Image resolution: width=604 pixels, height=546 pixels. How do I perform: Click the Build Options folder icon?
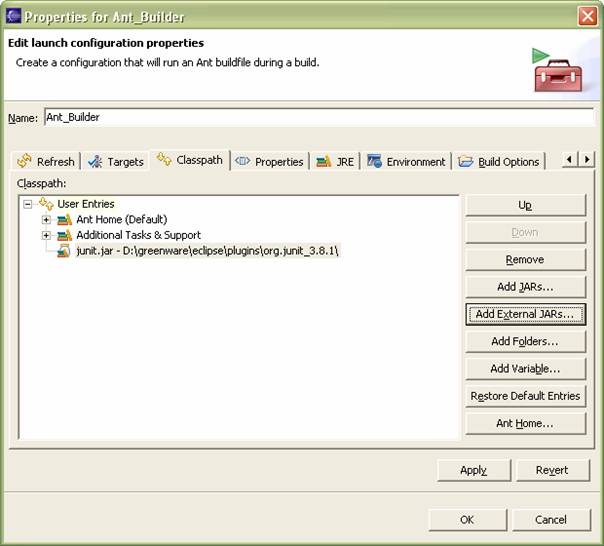465,161
